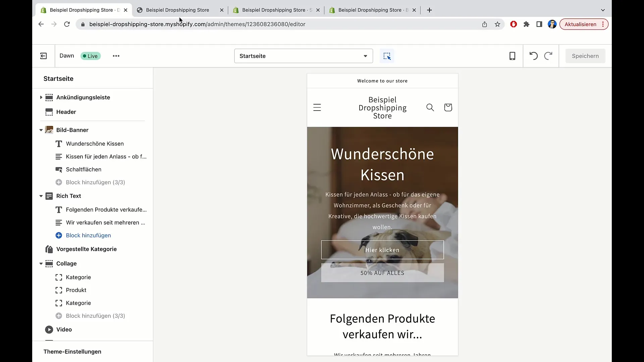Expand the Collage section

(41, 263)
